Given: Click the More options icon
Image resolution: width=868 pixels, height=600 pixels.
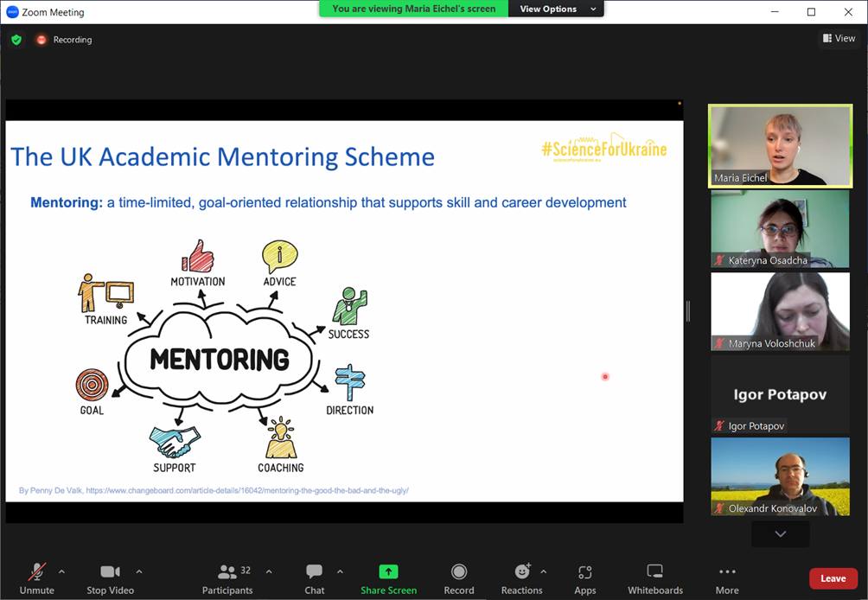Looking at the screenshot, I should point(727,578).
